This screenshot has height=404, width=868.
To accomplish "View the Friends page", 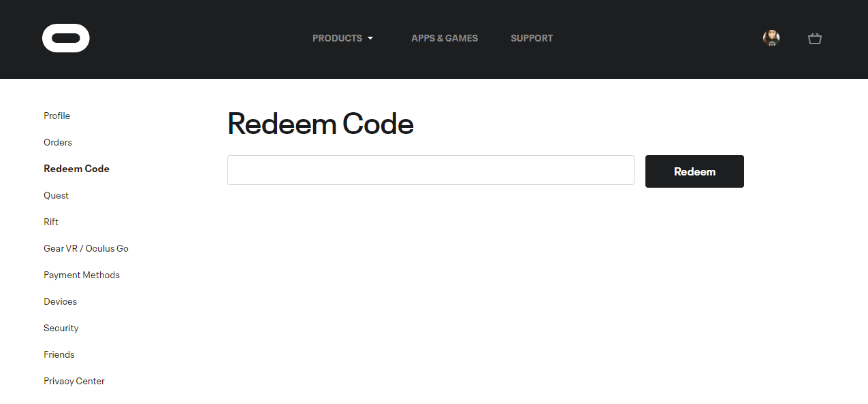I will tap(59, 354).
